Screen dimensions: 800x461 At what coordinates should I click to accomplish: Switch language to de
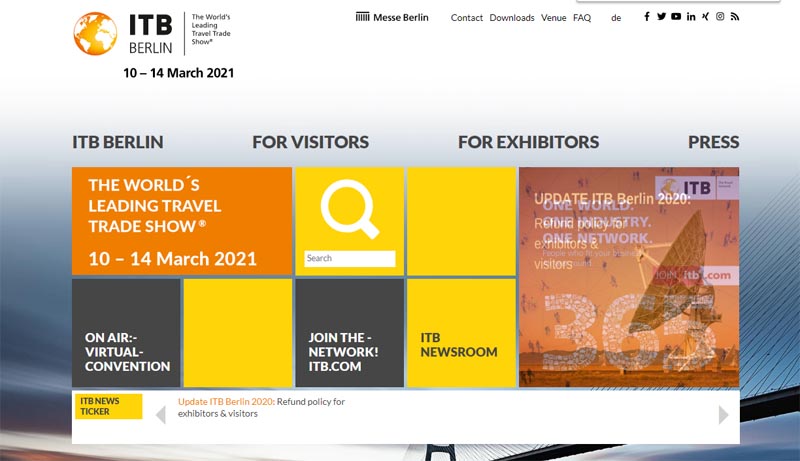(616, 18)
